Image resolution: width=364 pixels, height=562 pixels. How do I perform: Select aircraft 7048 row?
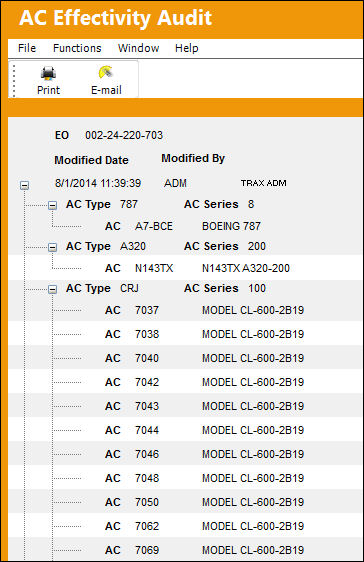186,478
